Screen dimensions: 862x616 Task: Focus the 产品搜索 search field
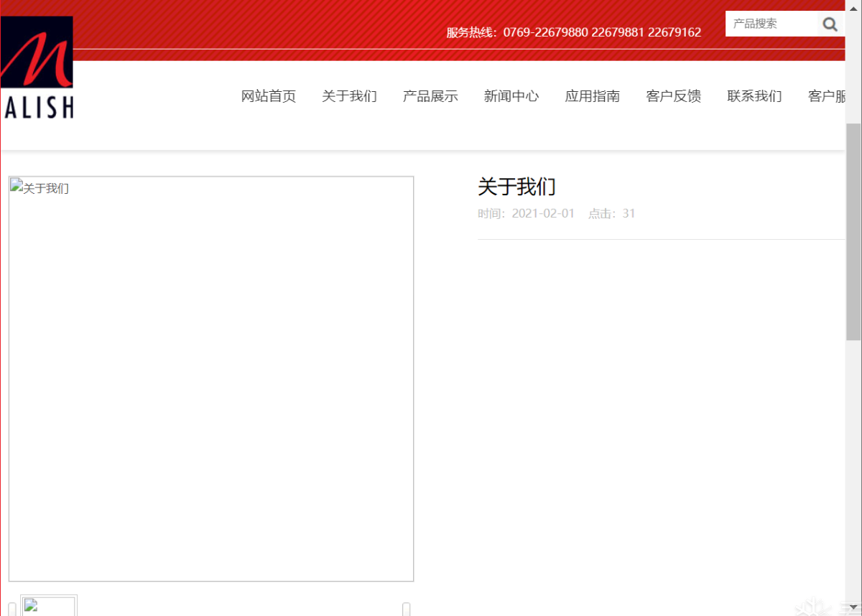coord(771,24)
